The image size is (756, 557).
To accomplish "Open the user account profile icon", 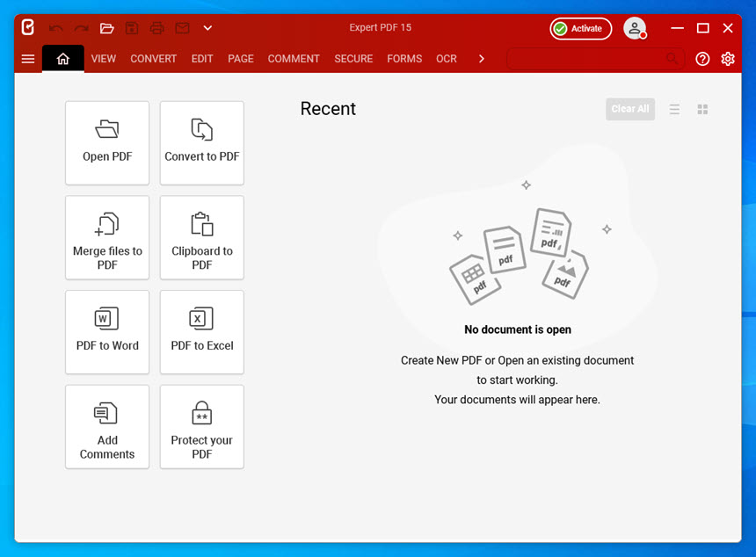I will pos(635,28).
